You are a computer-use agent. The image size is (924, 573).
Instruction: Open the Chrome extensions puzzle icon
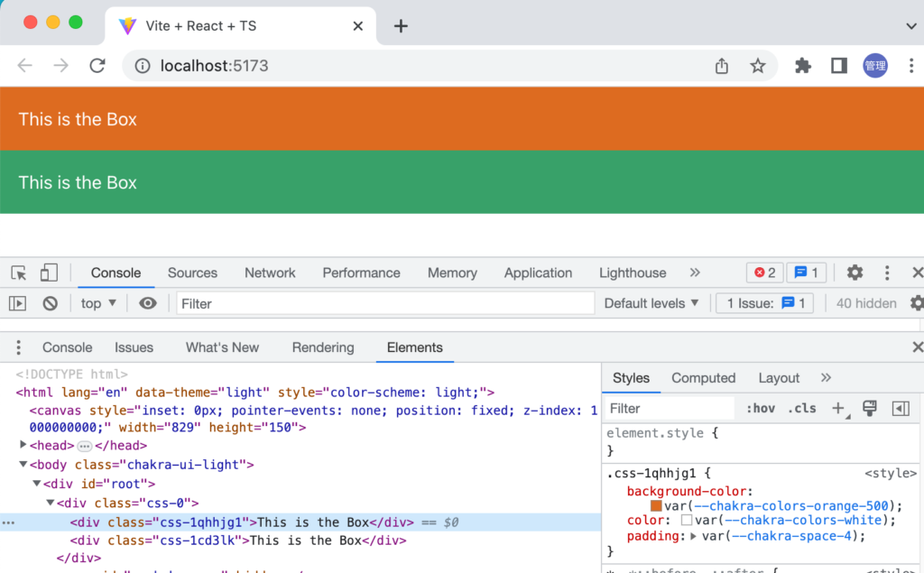(x=803, y=66)
